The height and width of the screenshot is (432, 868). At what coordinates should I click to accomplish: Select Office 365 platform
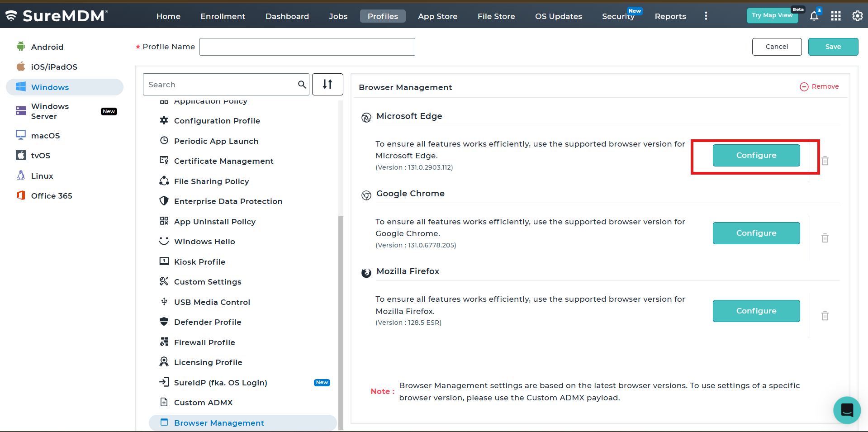[45, 195]
